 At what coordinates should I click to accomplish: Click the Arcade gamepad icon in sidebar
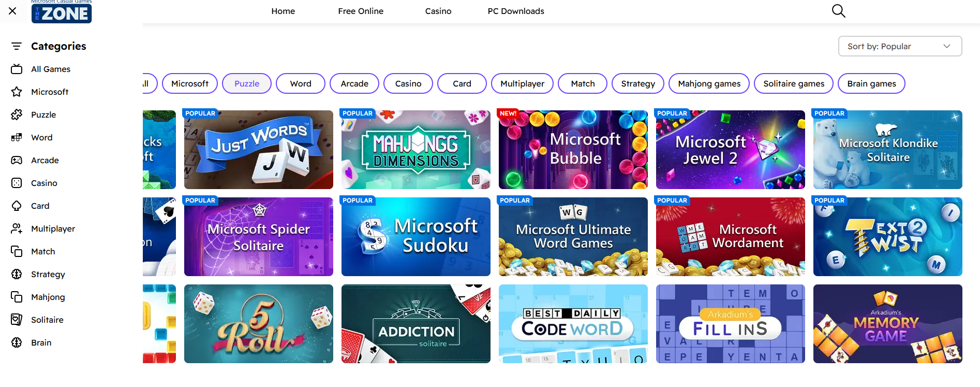click(17, 160)
